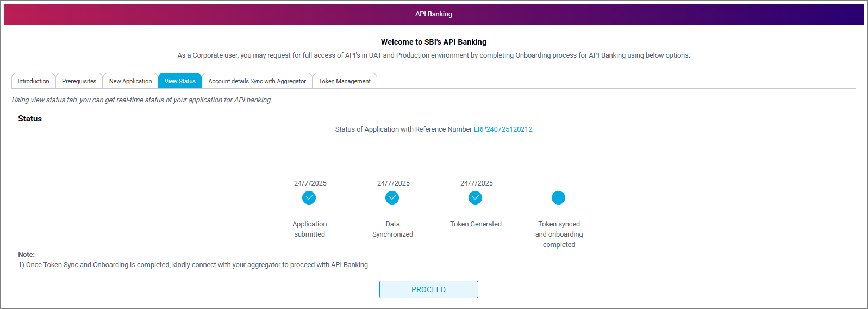Click the Token Generated step label
Screen dimensions: 868x309
pos(476,224)
